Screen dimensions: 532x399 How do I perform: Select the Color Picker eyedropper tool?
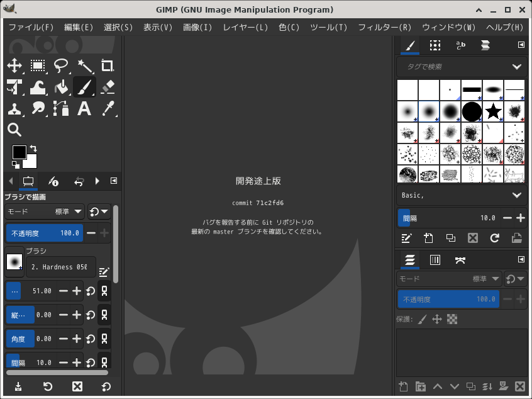(108, 109)
